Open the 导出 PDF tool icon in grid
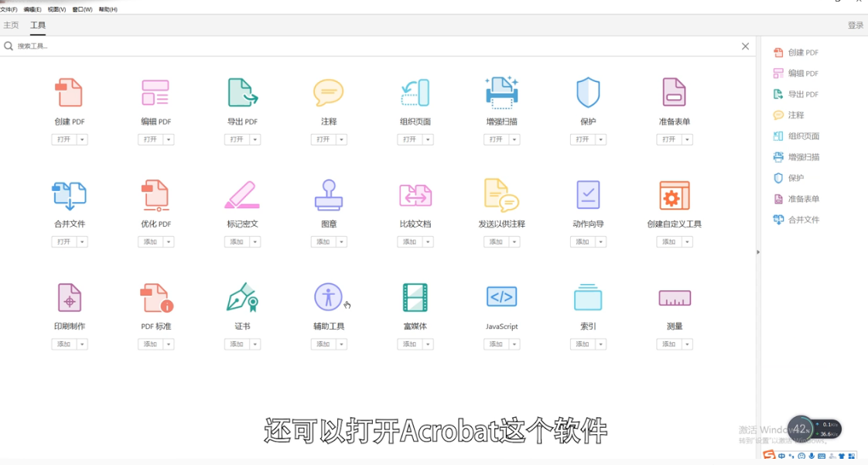Viewport: 868px width, 465px height. tap(242, 92)
